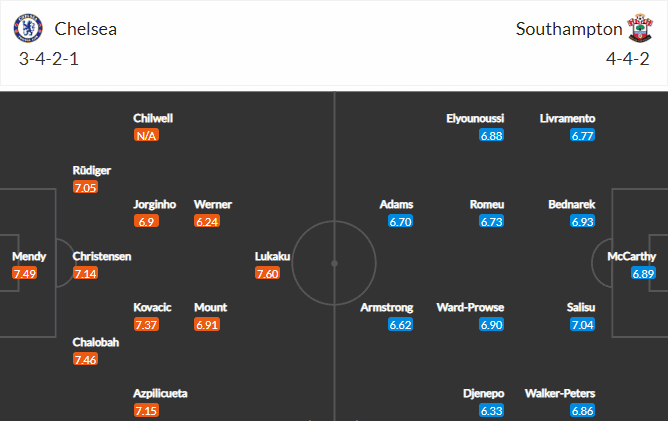Screen dimensions: 668x421
Task: Open the Southampton team name link
Action: coord(569,29)
